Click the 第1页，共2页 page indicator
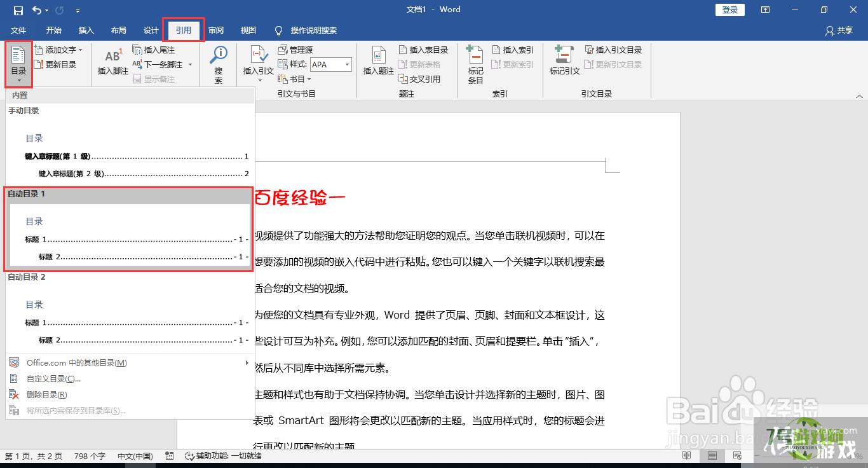The height and width of the screenshot is (468, 868). click(x=34, y=456)
